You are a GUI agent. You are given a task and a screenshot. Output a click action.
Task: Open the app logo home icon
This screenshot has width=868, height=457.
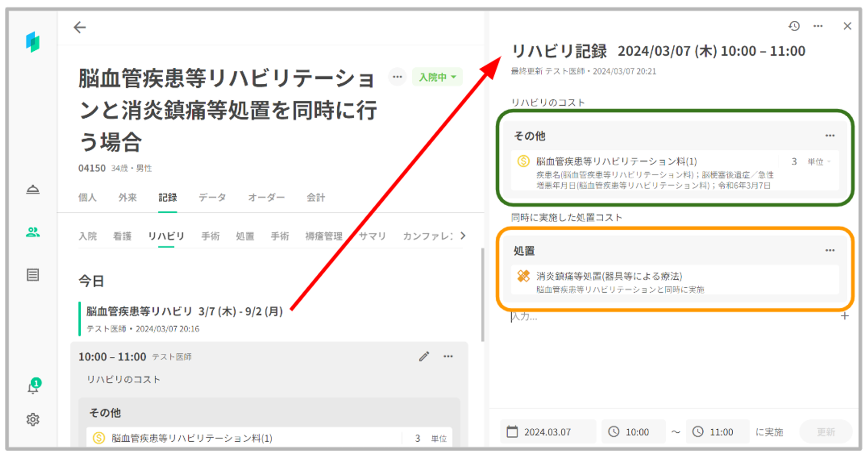point(33,42)
